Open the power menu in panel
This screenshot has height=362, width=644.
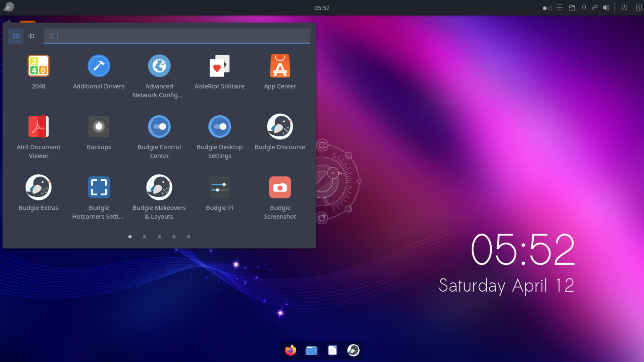coord(624,8)
